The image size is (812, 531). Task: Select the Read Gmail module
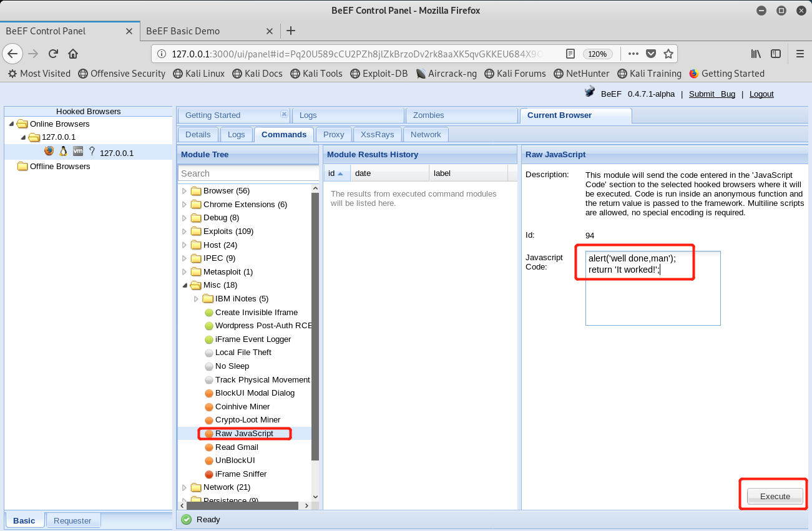237,447
